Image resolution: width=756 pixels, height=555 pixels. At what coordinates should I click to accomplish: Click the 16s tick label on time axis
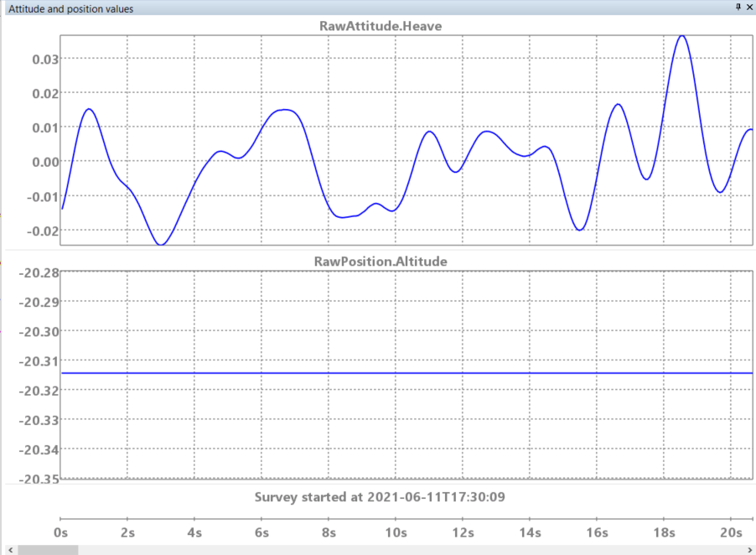click(x=597, y=533)
